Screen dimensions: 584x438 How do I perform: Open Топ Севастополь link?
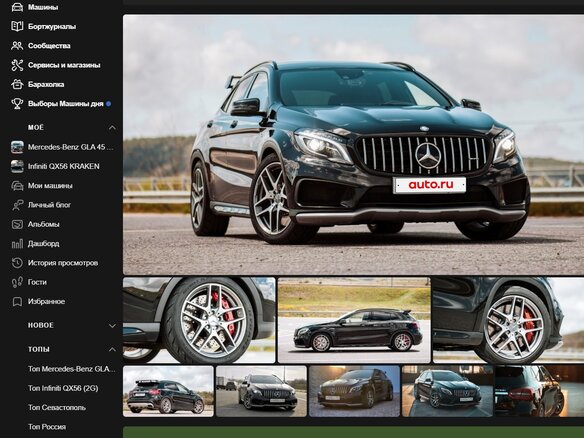point(57,407)
